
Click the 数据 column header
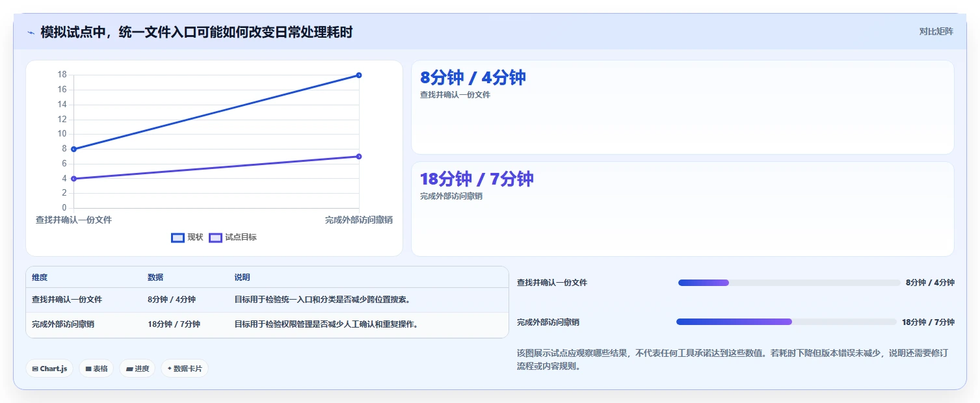tap(155, 278)
